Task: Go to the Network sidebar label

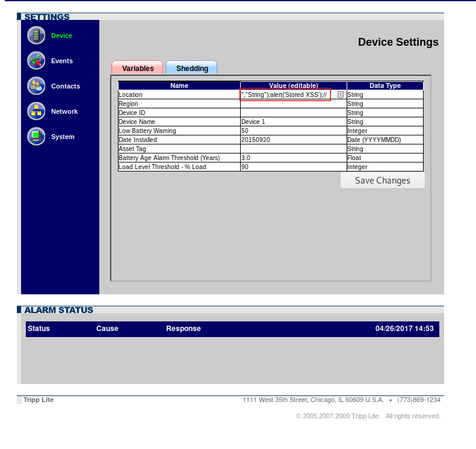Action: click(x=64, y=111)
